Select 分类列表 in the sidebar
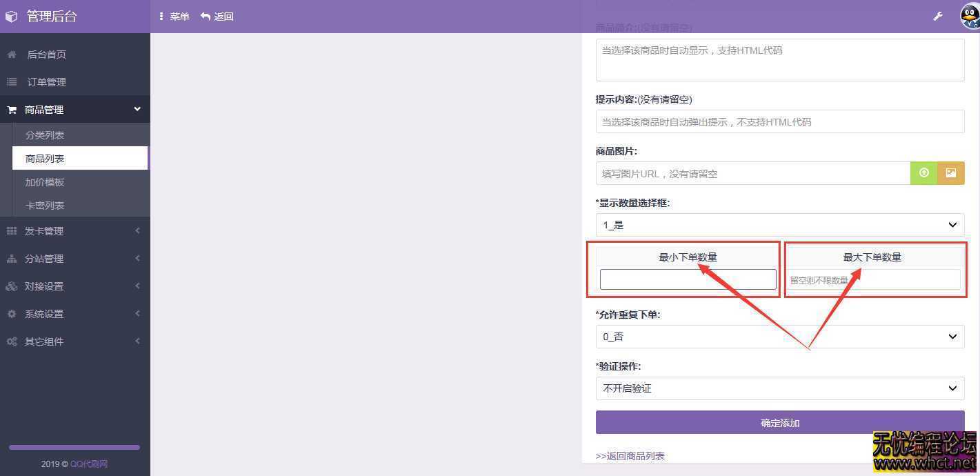 [44, 135]
